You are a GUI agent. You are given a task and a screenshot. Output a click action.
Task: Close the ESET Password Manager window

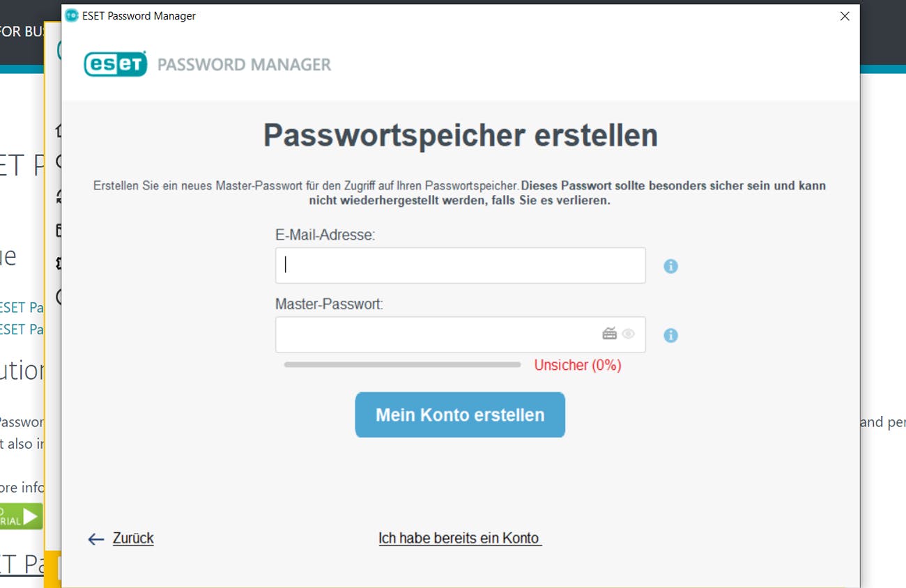click(845, 16)
